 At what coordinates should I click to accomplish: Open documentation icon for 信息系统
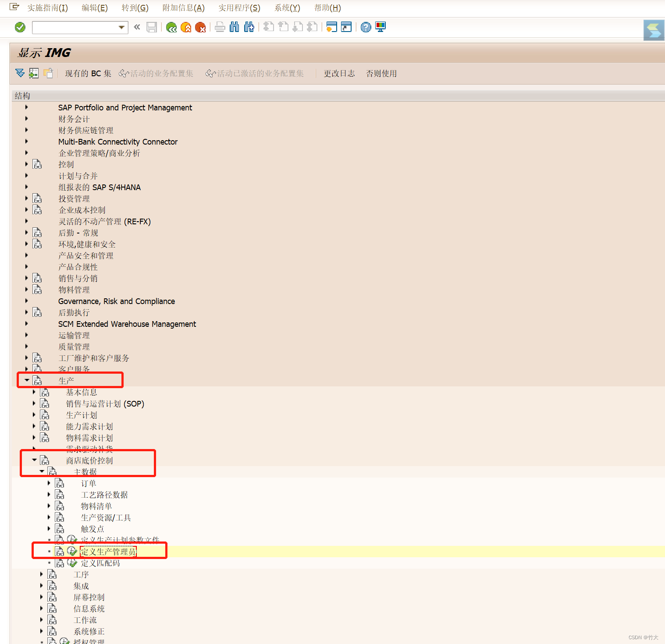click(x=52, y=609)
